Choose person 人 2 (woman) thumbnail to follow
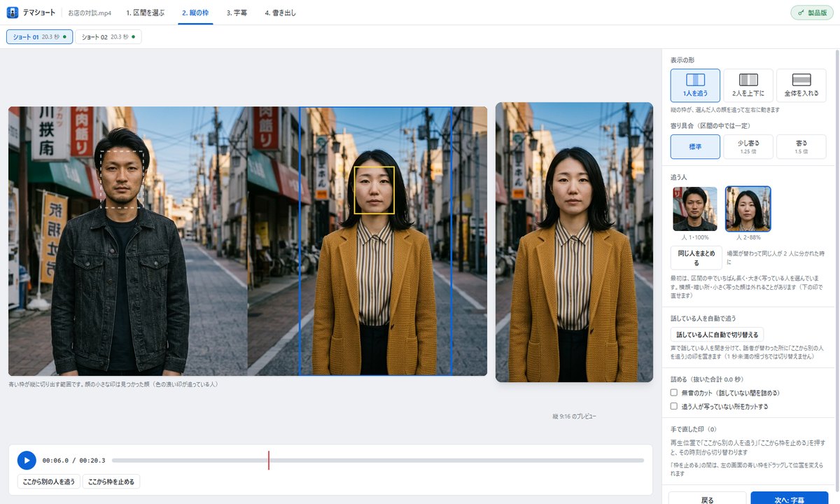The height and width of the screenshot is (504, 840). coord(748,209)
